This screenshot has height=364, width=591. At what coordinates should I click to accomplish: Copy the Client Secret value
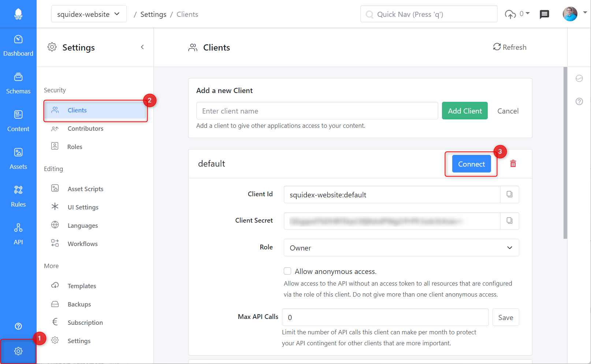click(x=509, y=221)
